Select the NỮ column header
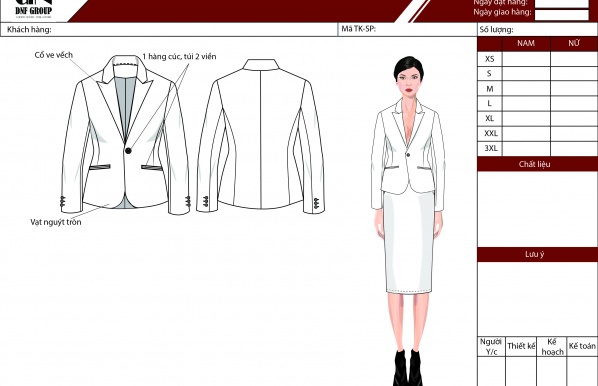Image resolution: width=598 pixels, height=386 pixels. 574,43
